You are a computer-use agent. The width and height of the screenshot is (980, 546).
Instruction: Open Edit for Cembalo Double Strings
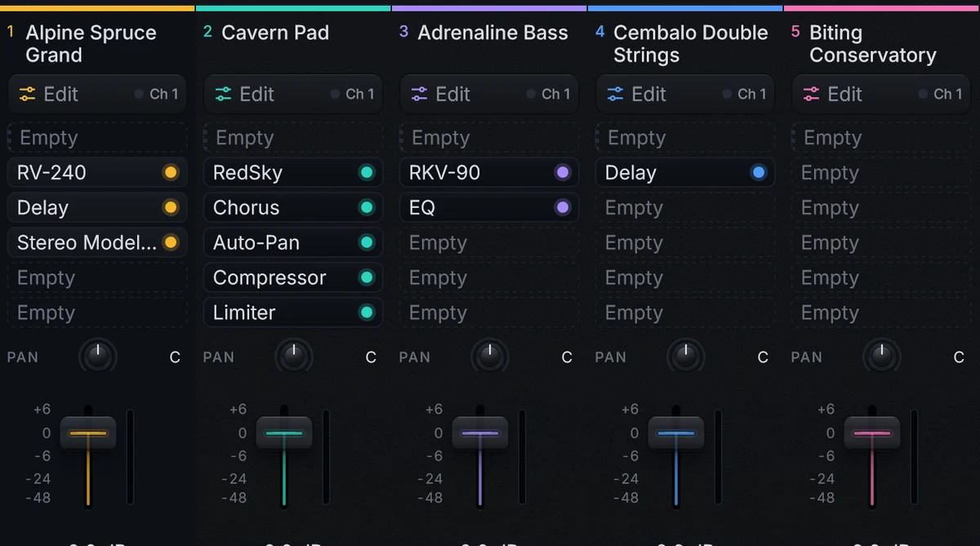tap(685, 94)
